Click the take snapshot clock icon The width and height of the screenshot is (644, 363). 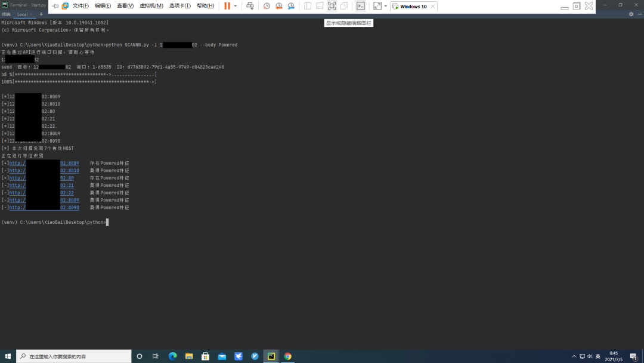267,6
